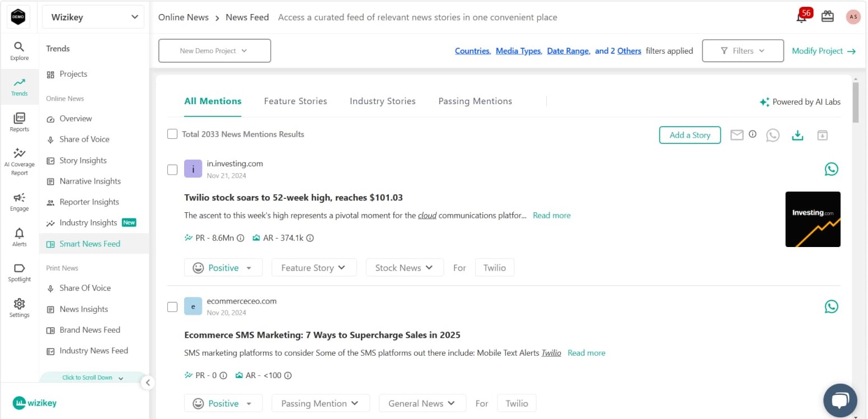Show info for AR - <100
The height and width of the screenshot is (419, 868).
click(x=288, y=376)
